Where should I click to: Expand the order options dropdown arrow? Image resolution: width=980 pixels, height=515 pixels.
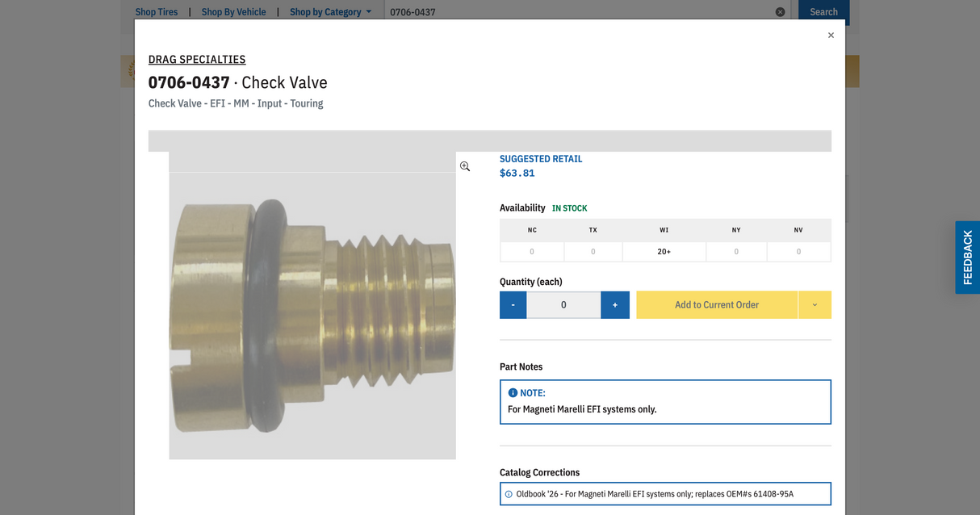tap(815, 305)
